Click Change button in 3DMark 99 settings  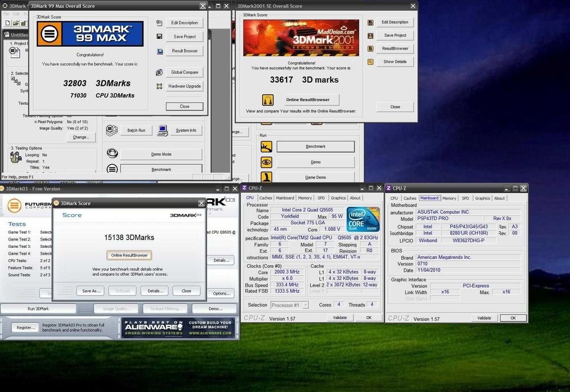(81, 137)
